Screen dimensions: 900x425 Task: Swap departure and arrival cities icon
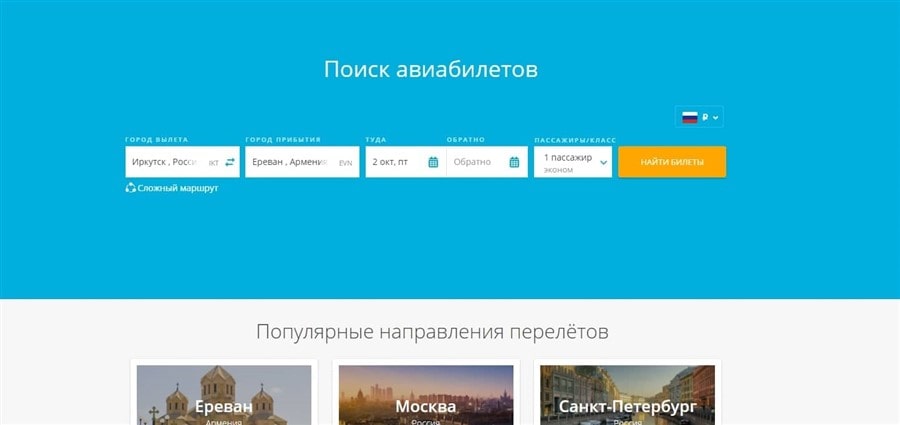(230, 163)
